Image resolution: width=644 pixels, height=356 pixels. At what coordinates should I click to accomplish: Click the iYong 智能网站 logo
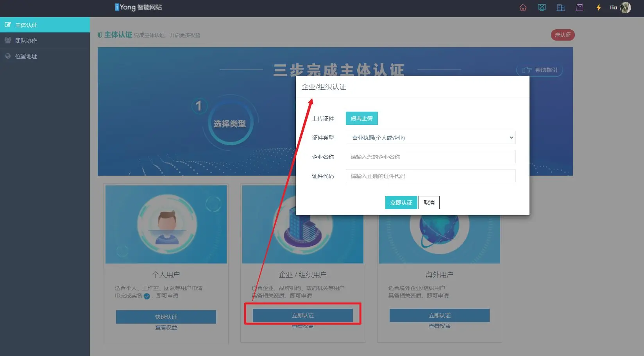point(138,7)
